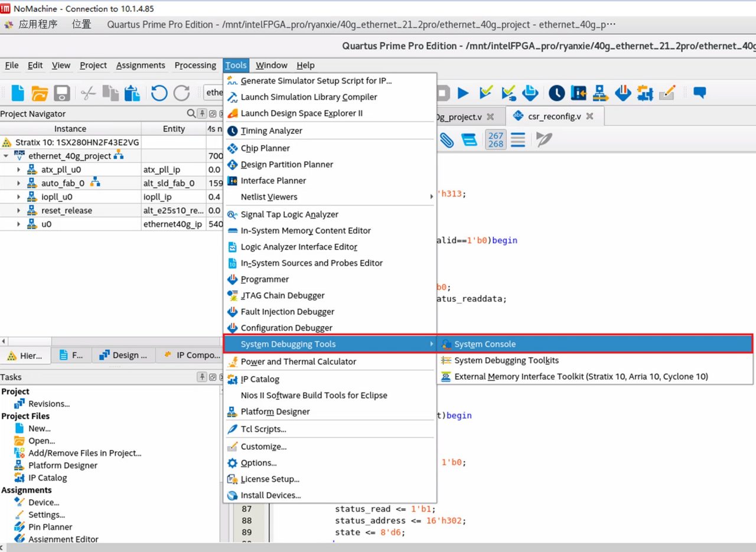Image resolution: width=756 pixels, height=552 pixels.
Task: Click the blue banner icon in editor toolbar
Action: [469, 140]
